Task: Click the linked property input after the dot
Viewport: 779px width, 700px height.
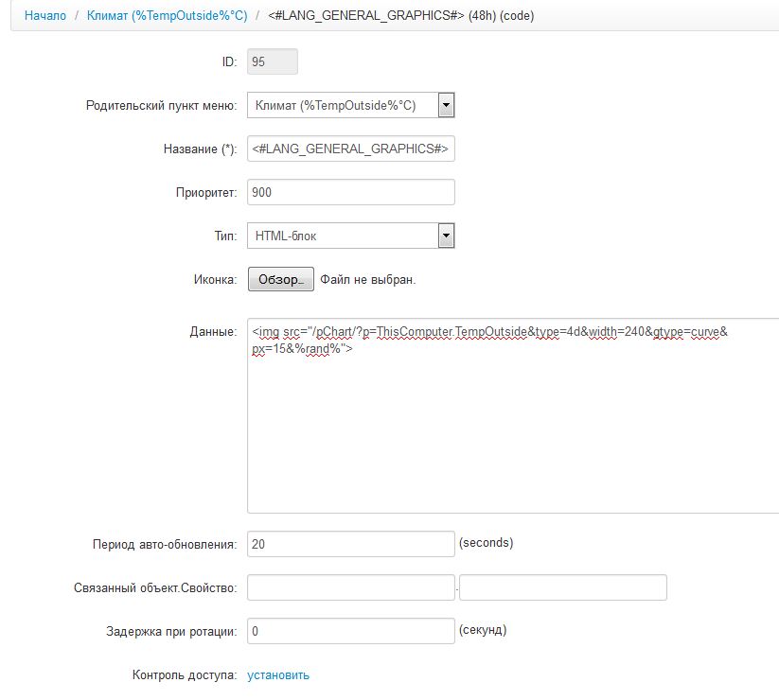Action: coord(562,587)
